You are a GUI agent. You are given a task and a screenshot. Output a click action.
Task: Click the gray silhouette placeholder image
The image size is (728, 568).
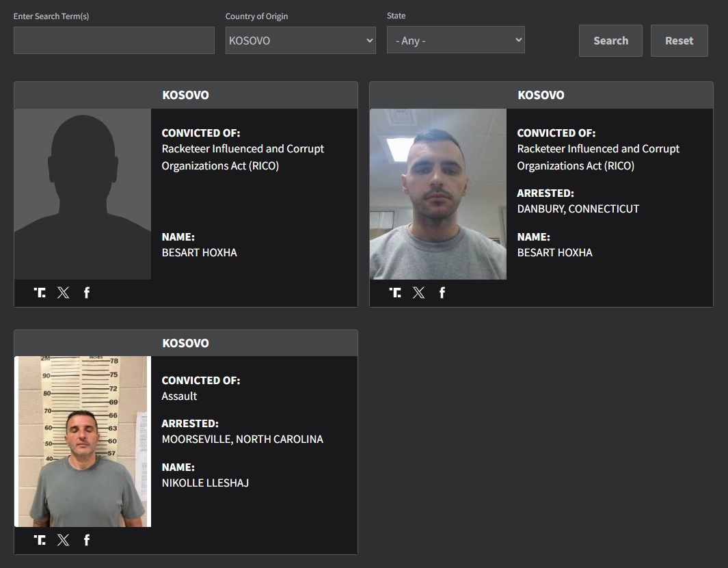[83, 194]
